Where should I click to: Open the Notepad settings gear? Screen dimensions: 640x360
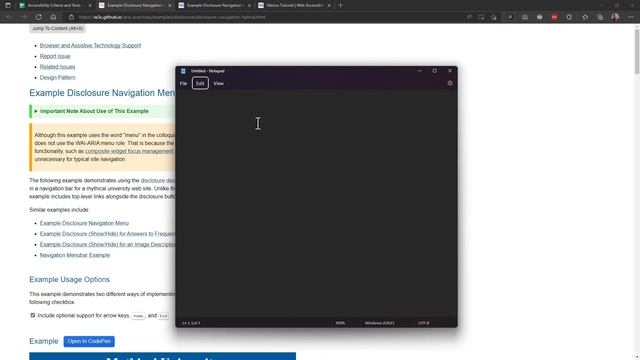point(450,83)
